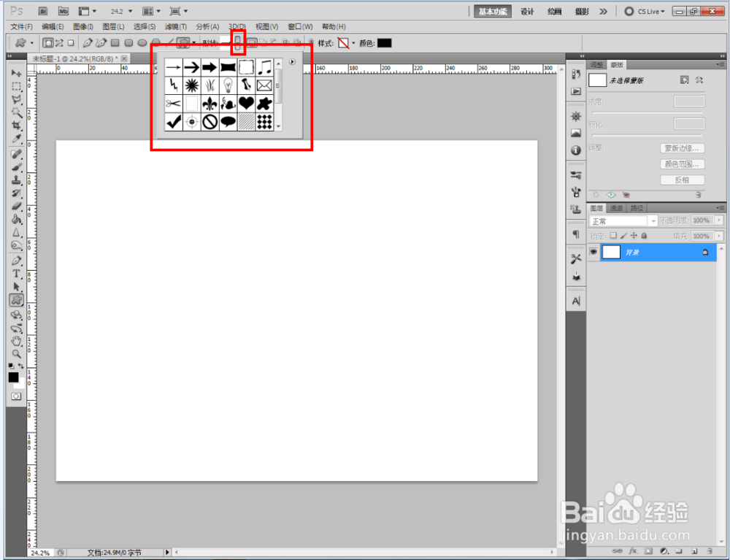Enable Paths mode in options bar

point(60,43)
